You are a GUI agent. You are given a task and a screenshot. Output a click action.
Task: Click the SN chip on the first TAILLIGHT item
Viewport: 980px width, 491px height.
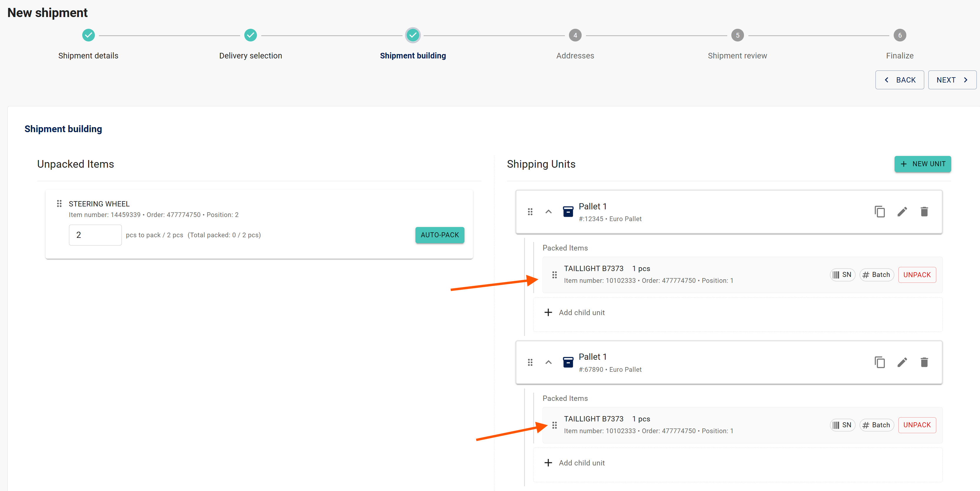coord(842,275)
